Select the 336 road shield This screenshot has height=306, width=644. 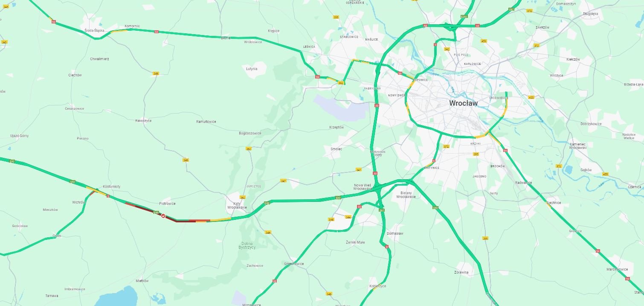(336, 17)
